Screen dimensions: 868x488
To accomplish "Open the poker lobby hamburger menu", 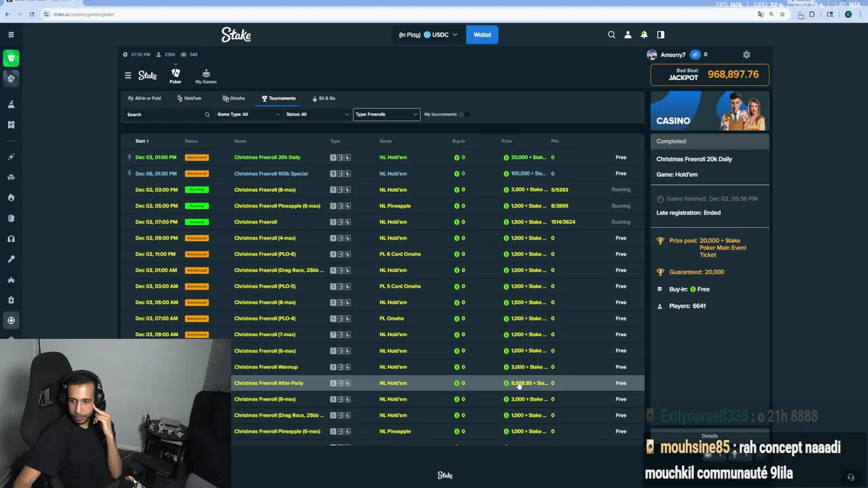I will coord(127,75).
